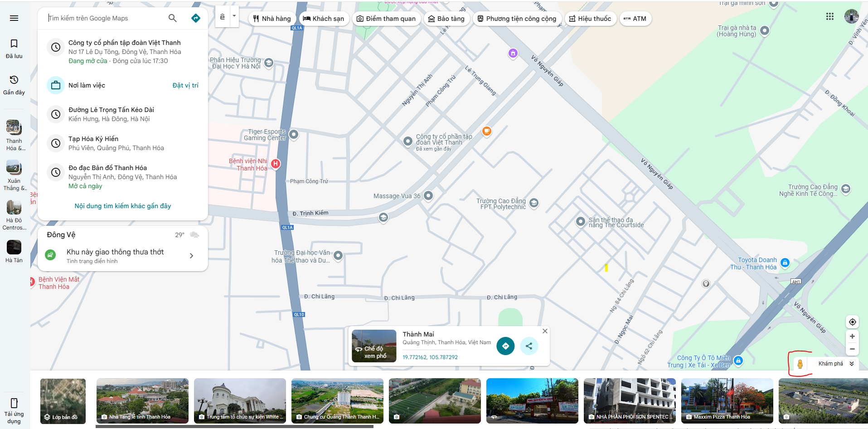Expand the transit mode dropdown arrow
The width and height of the screenshot is (868, 429).
(x=234, y=16)
